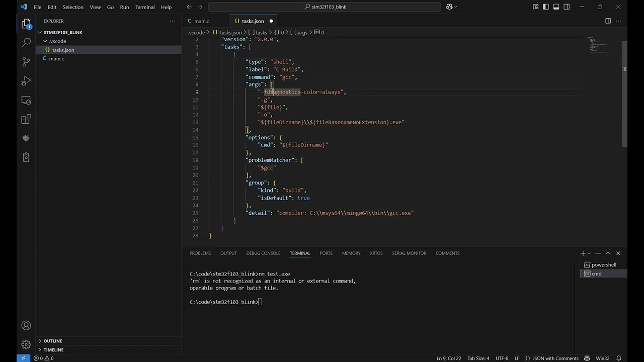This screenshot has width=644, height=362.
Task: Switch to the Memory panel tab
Action: click(351, 253)
